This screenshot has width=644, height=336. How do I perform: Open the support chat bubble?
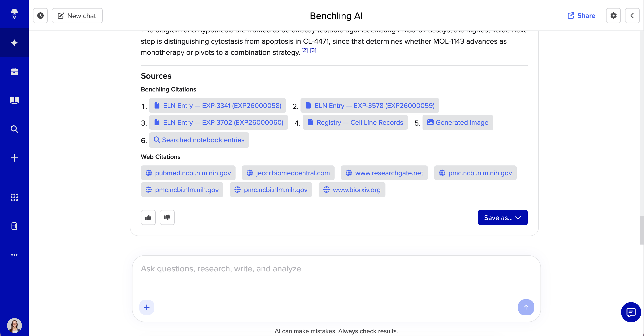click(631, 312)
